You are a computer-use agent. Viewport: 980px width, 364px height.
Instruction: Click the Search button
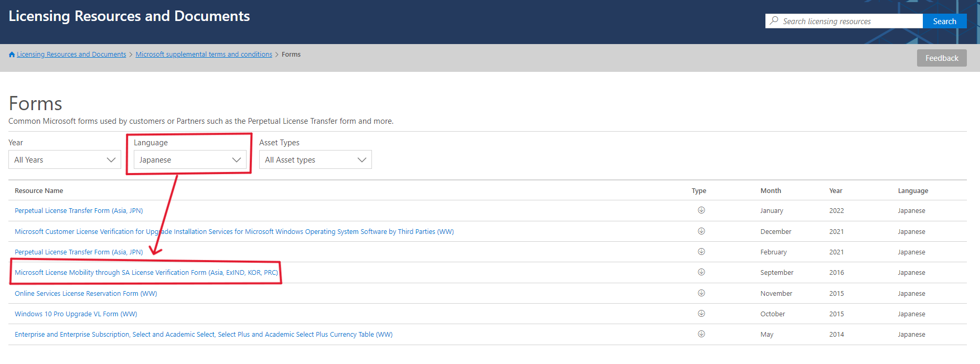pyautogui.click(x=944, y=21)
